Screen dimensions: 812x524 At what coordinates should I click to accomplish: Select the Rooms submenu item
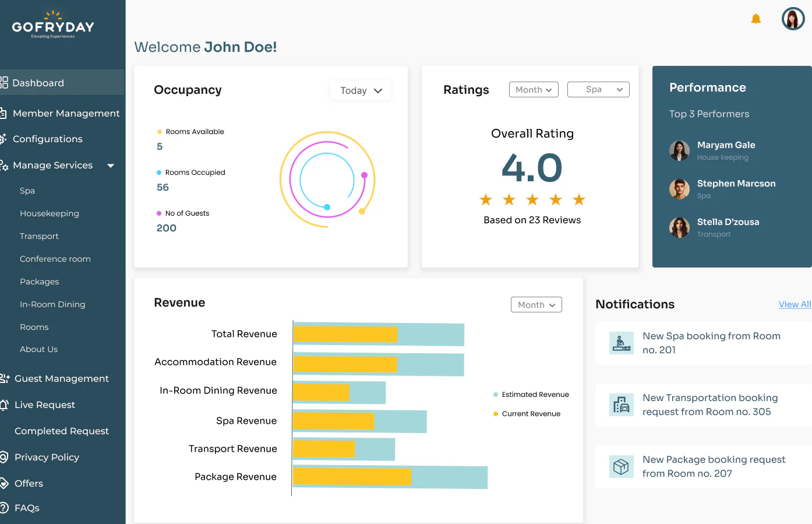click(34, 327)
